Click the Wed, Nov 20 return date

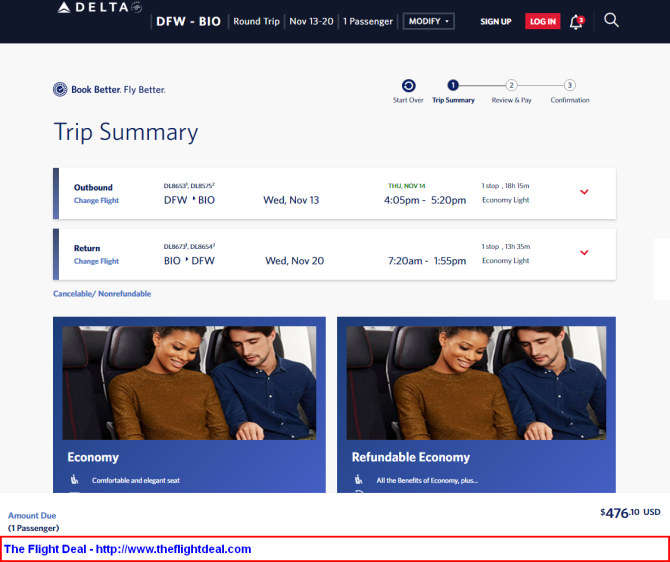pyautogui.click(x=294, y=261)
